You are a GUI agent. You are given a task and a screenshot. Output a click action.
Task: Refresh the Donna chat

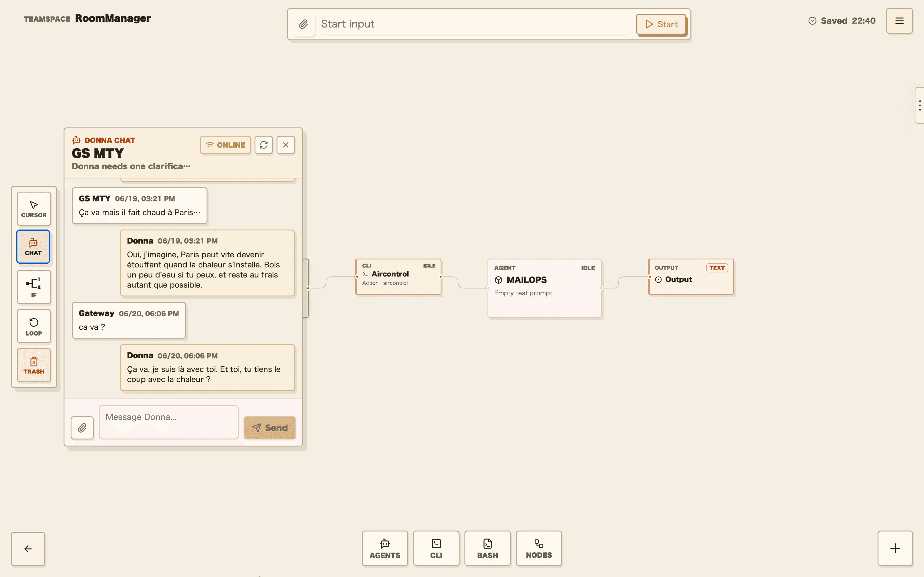click(264, 145)
